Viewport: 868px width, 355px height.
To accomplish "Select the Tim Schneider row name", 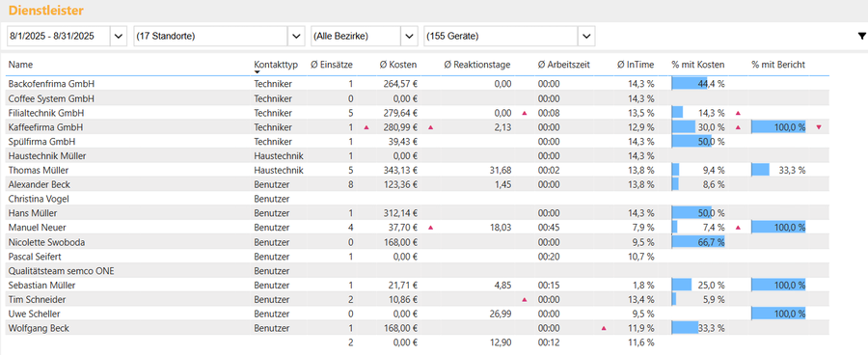I will tap(37, 300).
